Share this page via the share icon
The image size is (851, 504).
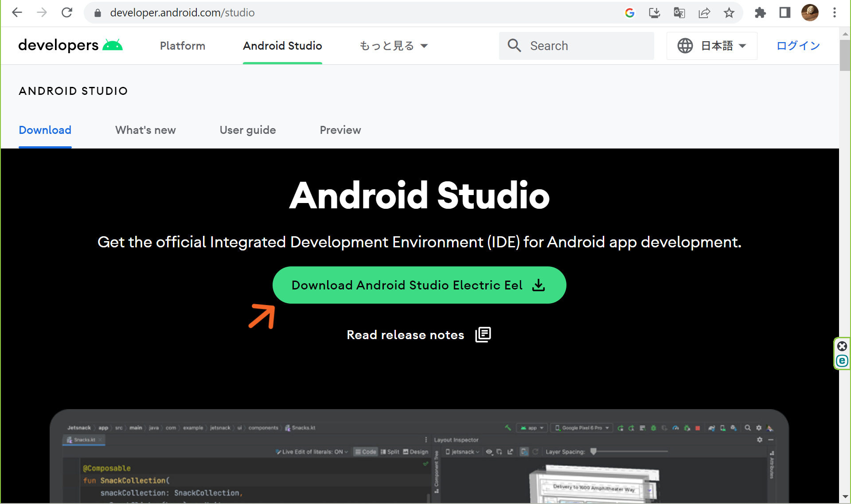(704, 12)
